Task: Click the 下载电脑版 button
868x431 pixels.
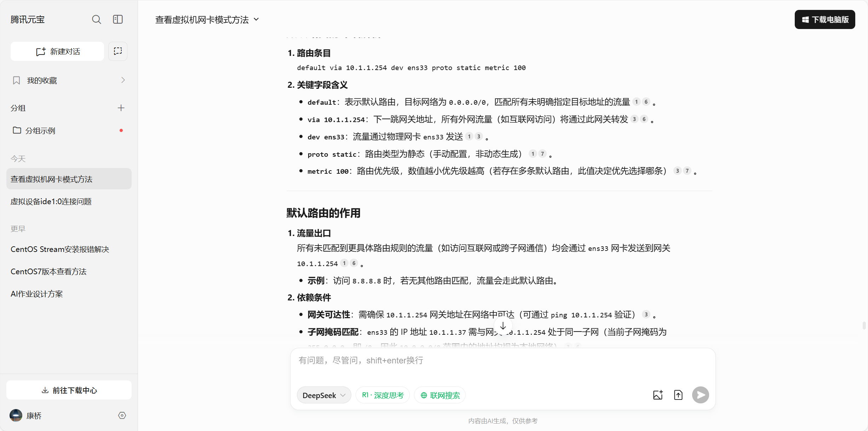Action: pos(825,19)
